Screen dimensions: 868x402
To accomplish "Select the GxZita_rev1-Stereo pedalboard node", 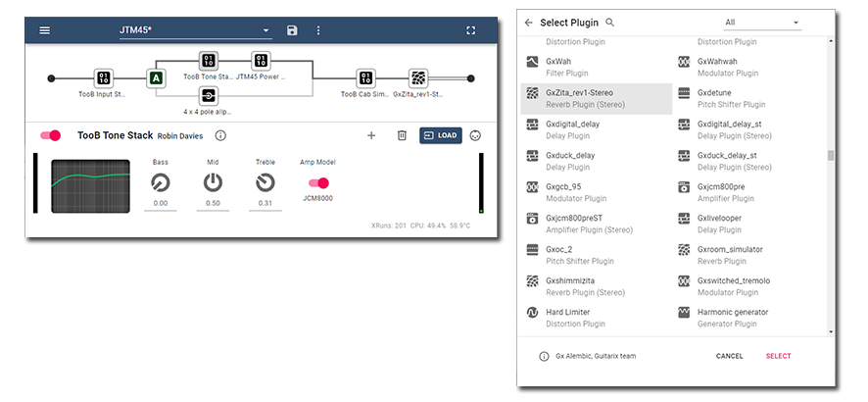I will pos(418,78).
